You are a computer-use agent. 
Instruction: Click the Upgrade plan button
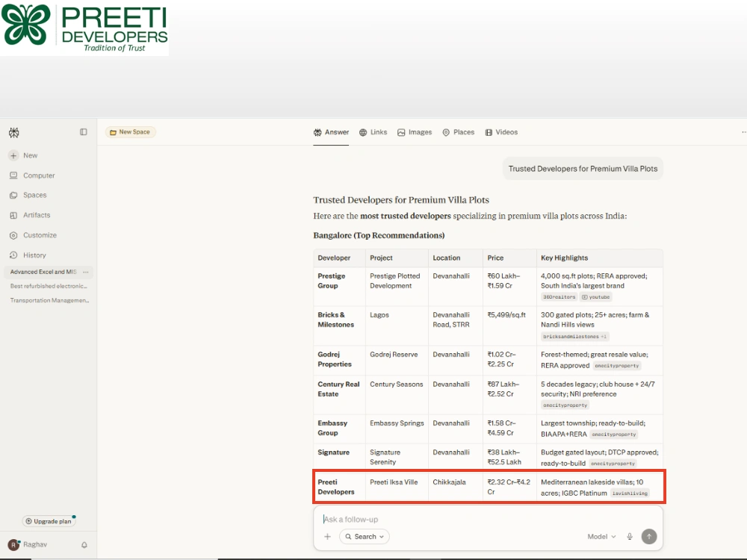pos(48,521)
